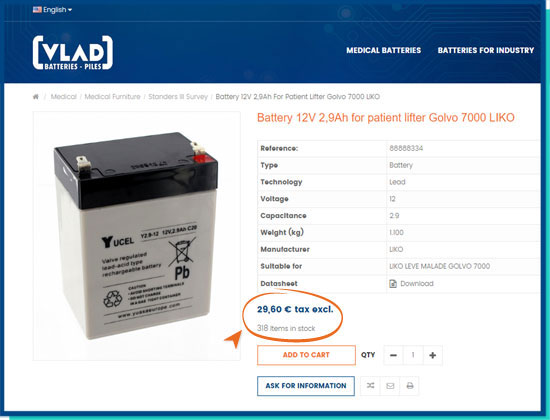The width and height of the screenshot is (550, 420).
Task: Open Batteries for Industry menu
Action: 485,50
